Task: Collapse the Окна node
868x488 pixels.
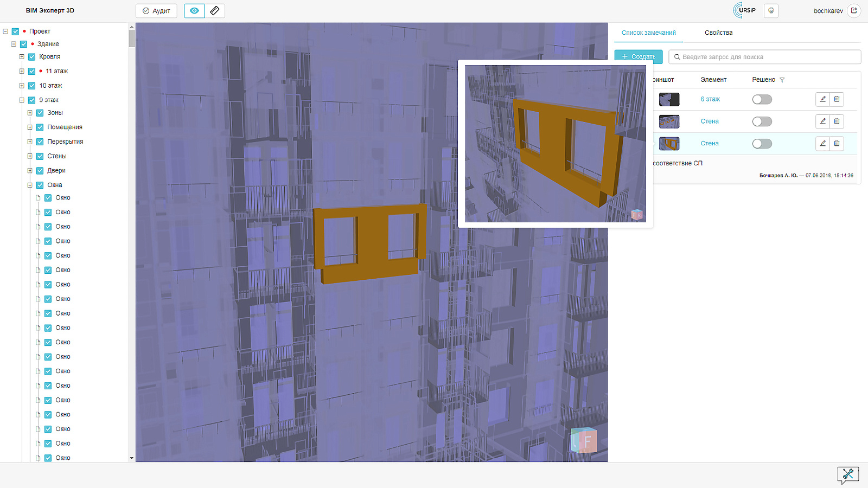Action: click(30, 185)
